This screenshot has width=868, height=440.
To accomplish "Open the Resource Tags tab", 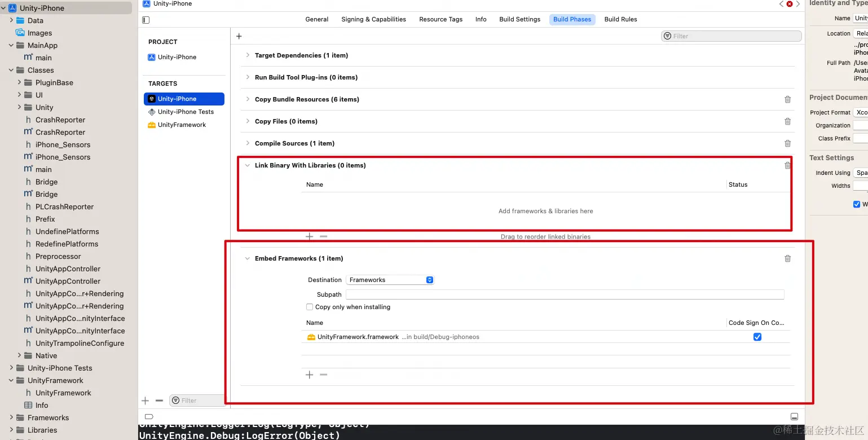I will point(440,19).
